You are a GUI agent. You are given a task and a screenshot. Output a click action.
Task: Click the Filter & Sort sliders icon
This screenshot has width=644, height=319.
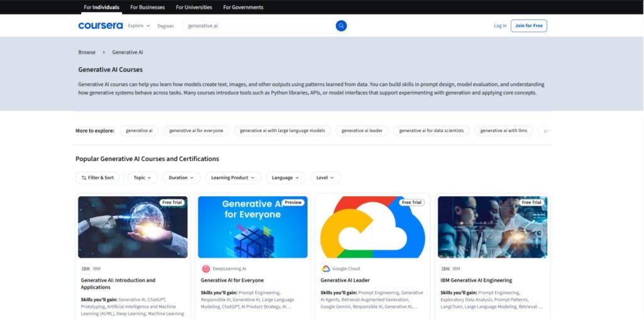point(84,177)
